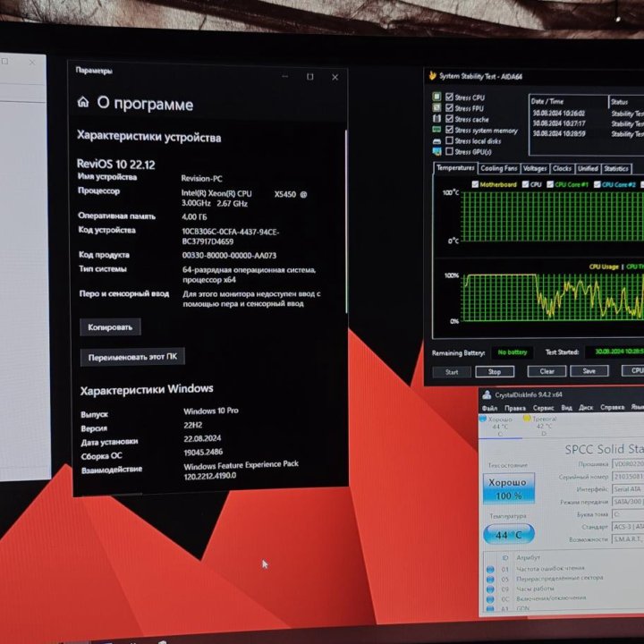Viewport: 644px width, 644px height.
Task: Click the Stress GPU(s) monitor icon
Action: click(436, 152)
